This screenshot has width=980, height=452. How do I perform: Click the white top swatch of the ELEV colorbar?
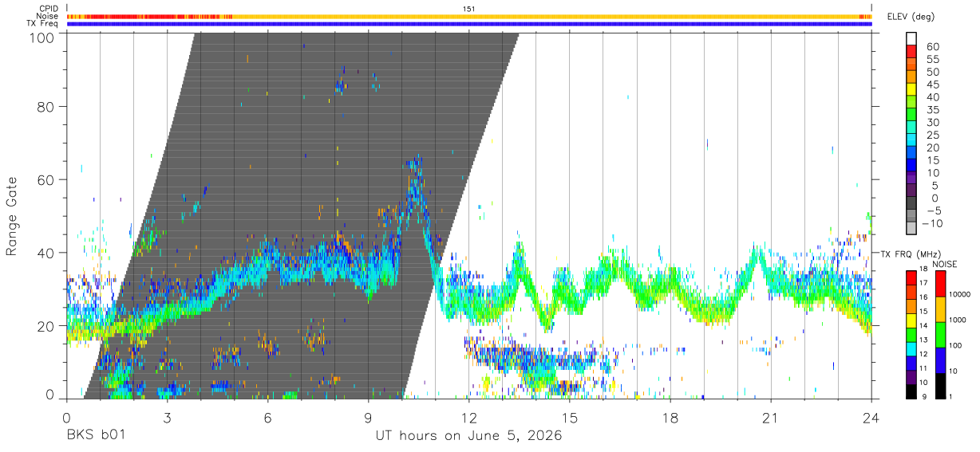pos(912,38)
